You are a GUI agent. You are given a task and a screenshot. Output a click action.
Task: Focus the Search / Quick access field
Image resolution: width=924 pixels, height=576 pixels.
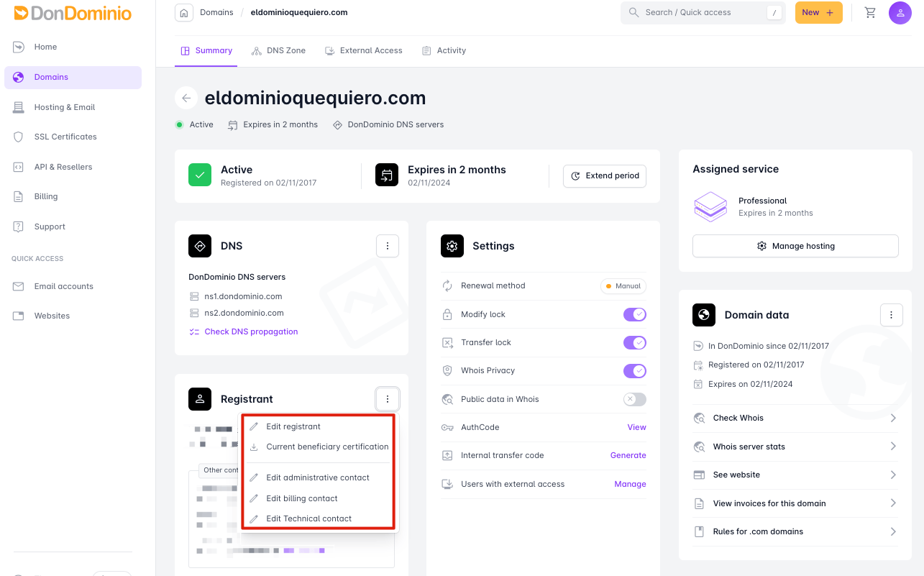click(703, 12)
